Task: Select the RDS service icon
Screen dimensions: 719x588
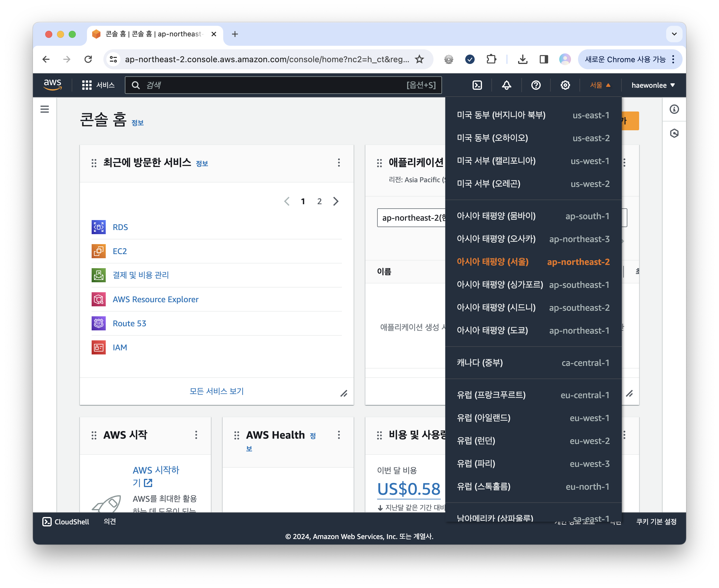Action: [x=98, y=227]
